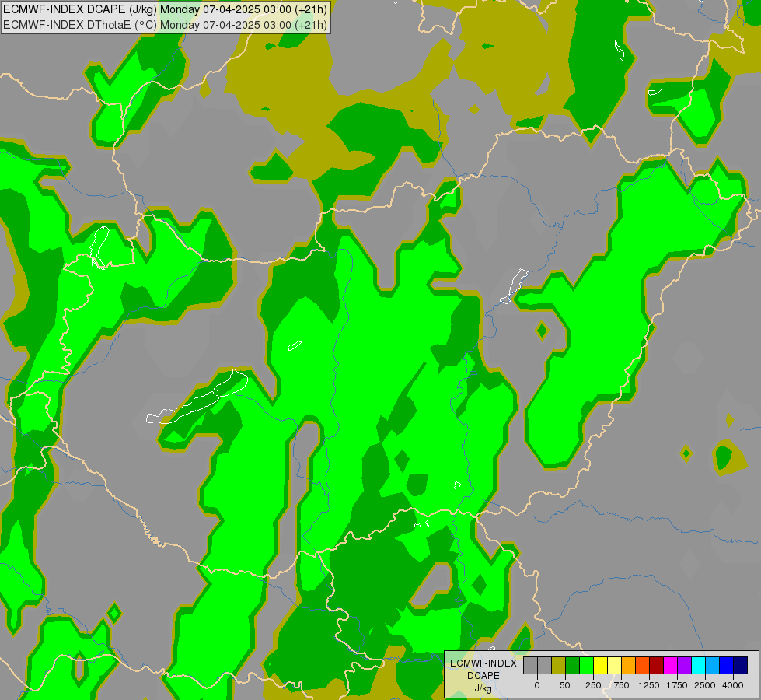Select the red-orange legend swatch
The height and width of the screenshot is (700, 761).
tap(643, 666)
